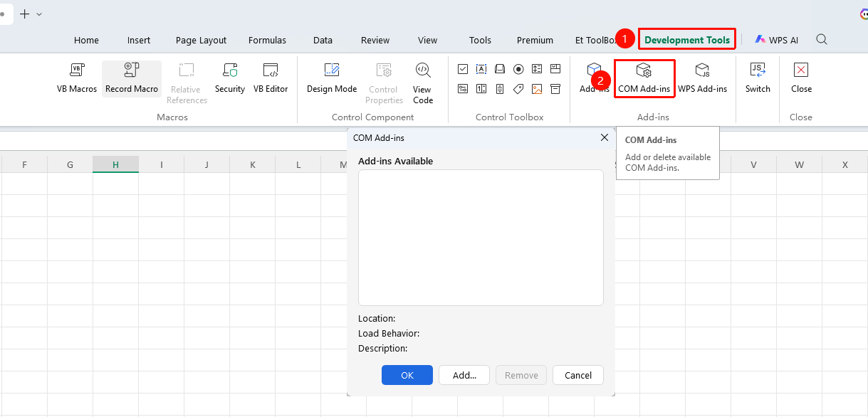Viewport: 868px width, 417px height.
Task: Insert a Command Button control
Action: (x=500, y=69)
